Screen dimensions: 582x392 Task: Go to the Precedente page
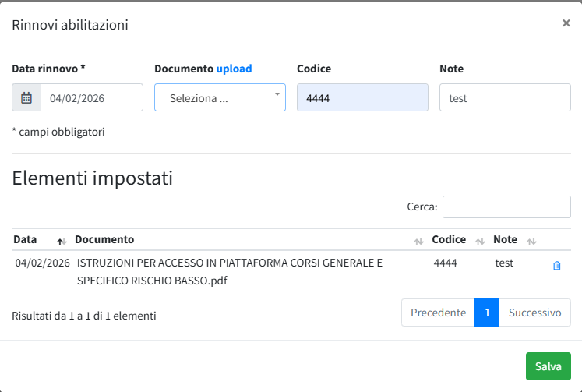438,313
